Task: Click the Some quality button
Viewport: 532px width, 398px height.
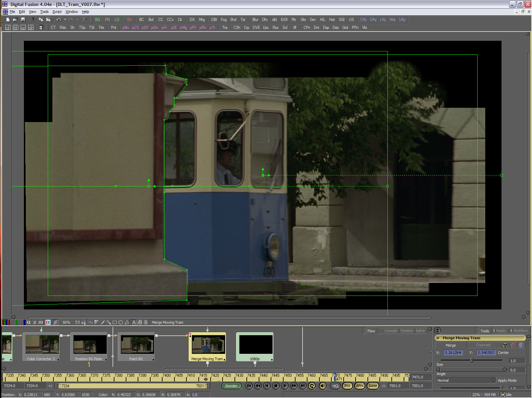Action: (x=372, y=386)
